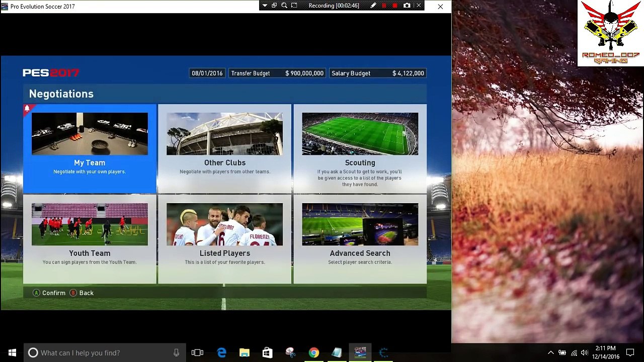Open the Snipping Tool taskbar icon
This screenshot has width=644, height=362.
click(x=290, y=353)
